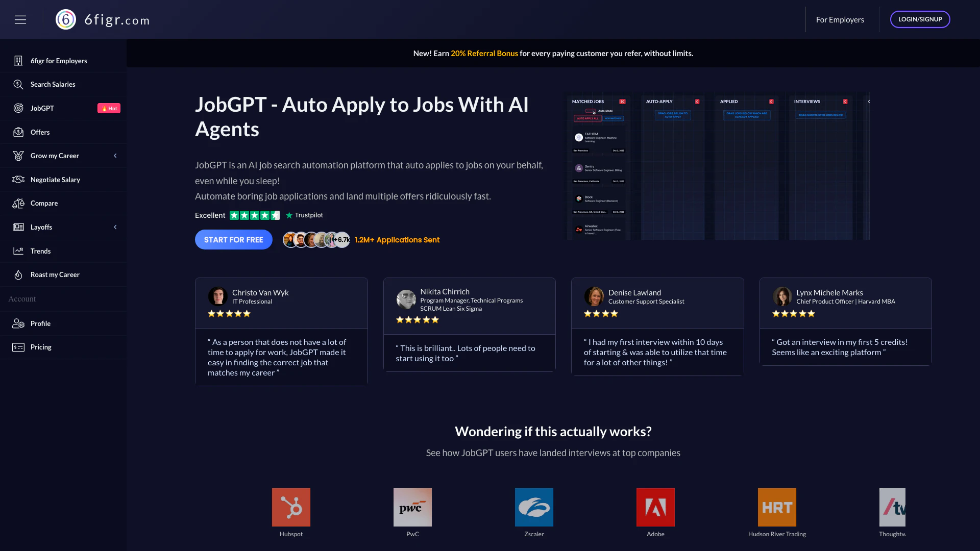
Task: Open Pricing in the sidebar
Action: click(41, 347)
